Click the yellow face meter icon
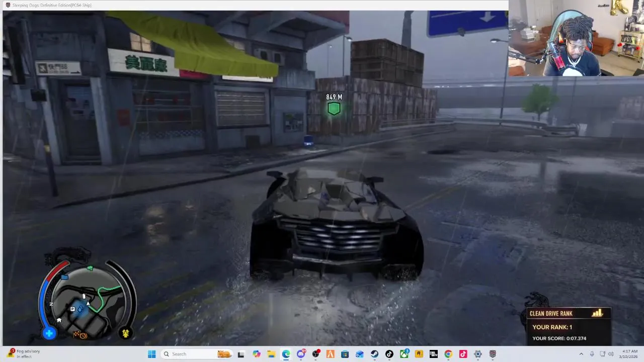 tap(125, 333)
